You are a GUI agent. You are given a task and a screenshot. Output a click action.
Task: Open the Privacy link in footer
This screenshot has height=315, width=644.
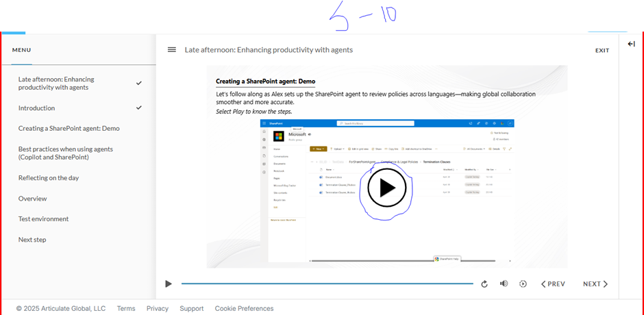158,308
